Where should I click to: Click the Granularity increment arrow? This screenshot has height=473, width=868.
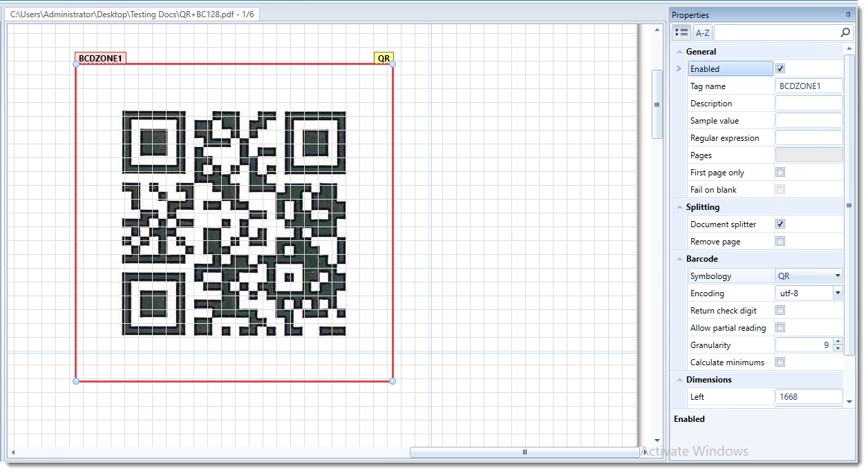tap(838, 342)
